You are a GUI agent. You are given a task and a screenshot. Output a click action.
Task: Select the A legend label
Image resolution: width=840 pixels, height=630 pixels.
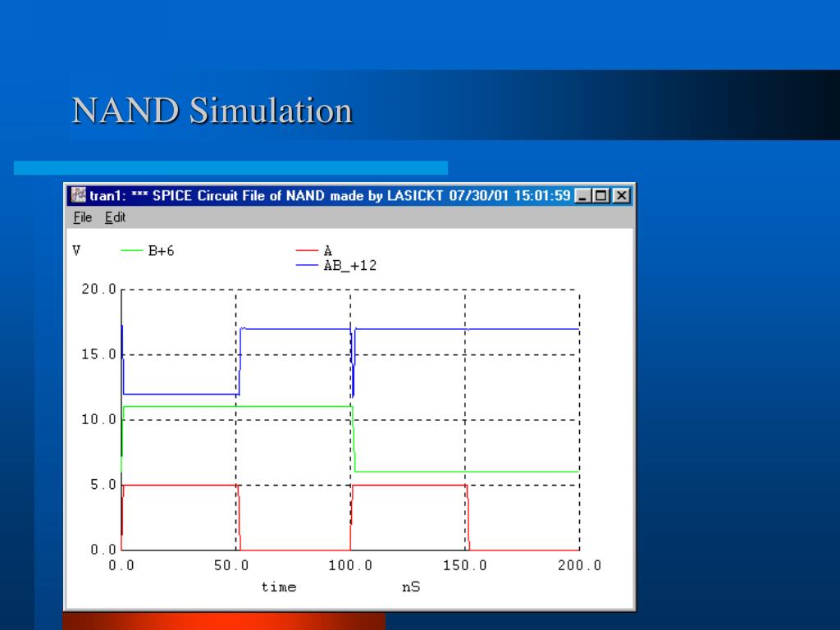[328, 251]
